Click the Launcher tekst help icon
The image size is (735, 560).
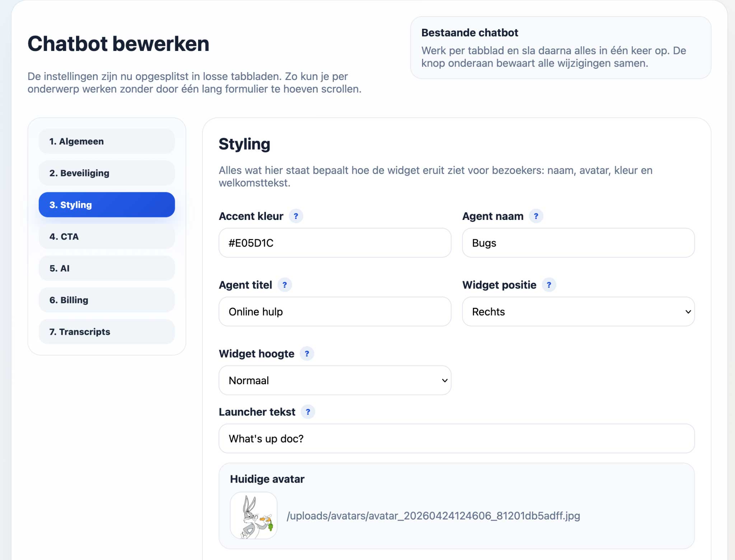308,412
